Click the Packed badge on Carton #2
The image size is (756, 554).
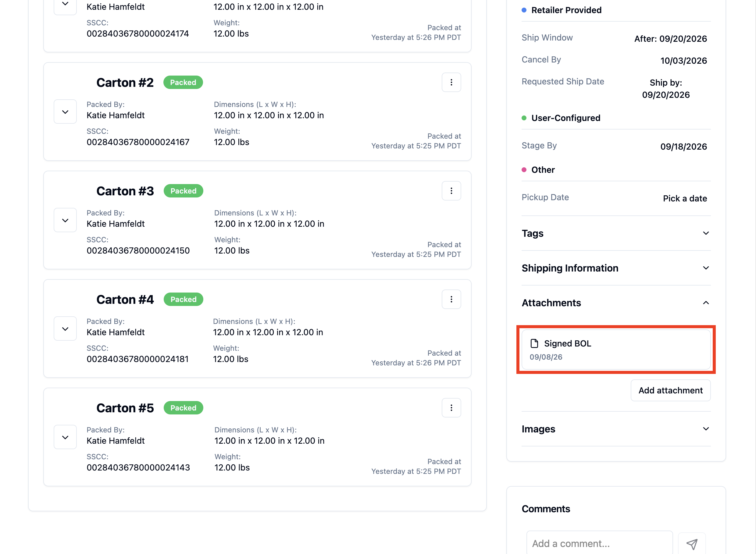183,83
